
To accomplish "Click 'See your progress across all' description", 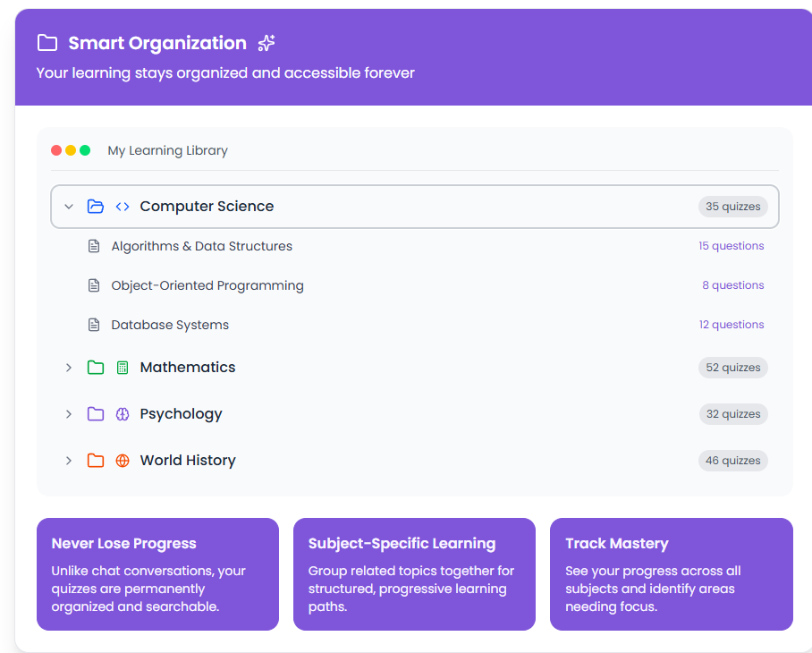I will (653, 589).
